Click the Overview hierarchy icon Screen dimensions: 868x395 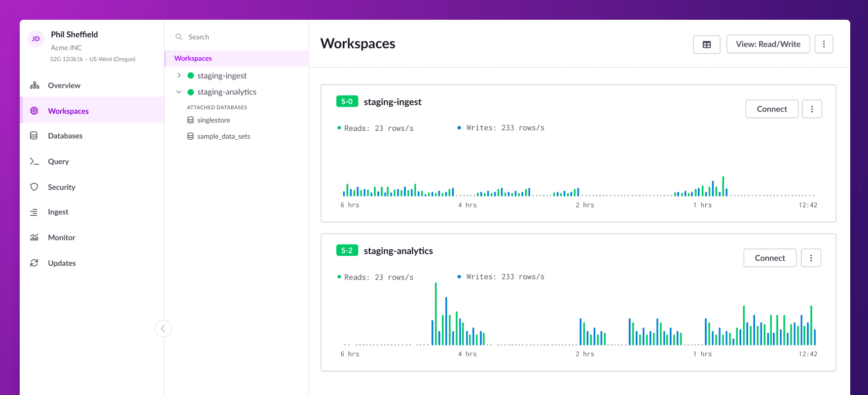35,85
